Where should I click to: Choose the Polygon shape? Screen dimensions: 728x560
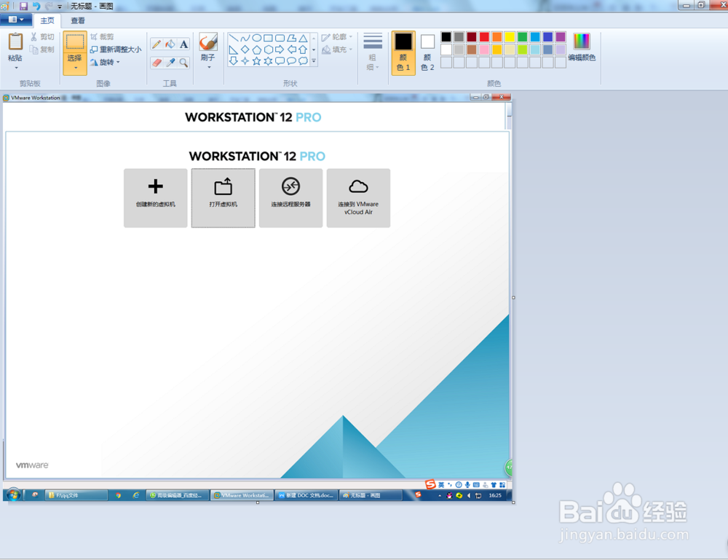(292, 38)
